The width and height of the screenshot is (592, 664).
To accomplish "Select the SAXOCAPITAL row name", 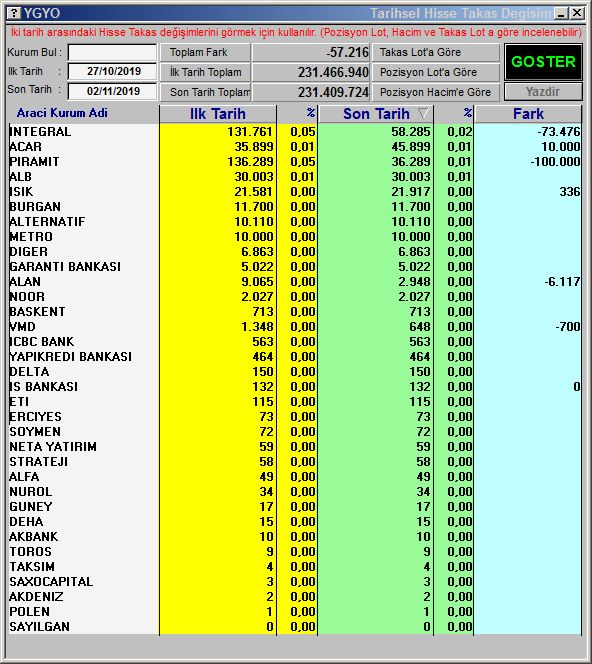I will point(51,582).
